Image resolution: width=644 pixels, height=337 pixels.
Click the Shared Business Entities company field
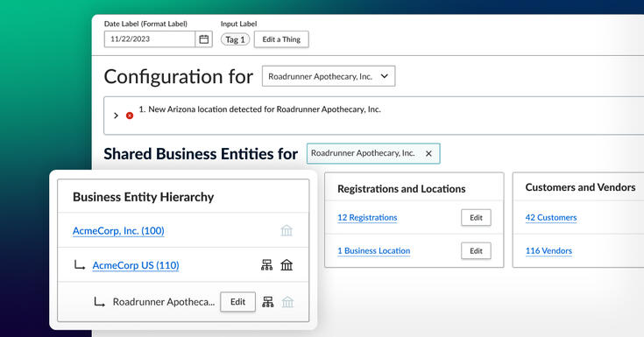point(373,153)
